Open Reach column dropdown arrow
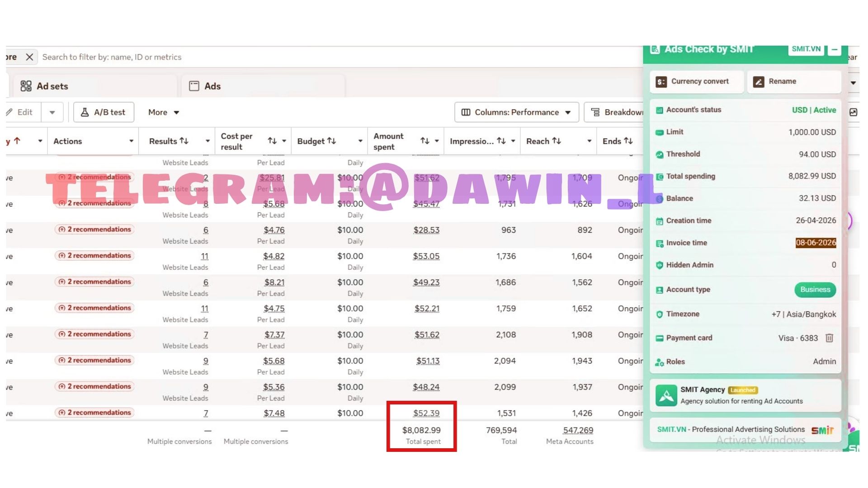Image resolution: width=868 pixels, height=488 pixels. point(589,141)
